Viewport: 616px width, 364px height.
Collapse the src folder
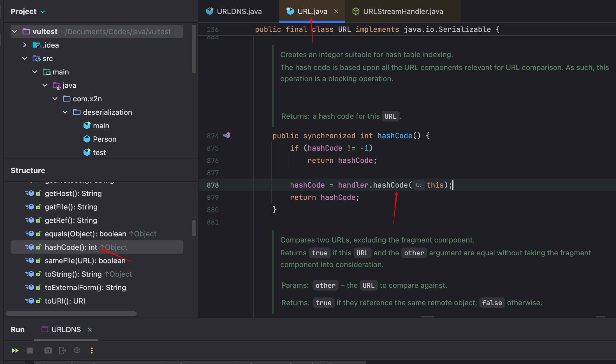(25, 58)
